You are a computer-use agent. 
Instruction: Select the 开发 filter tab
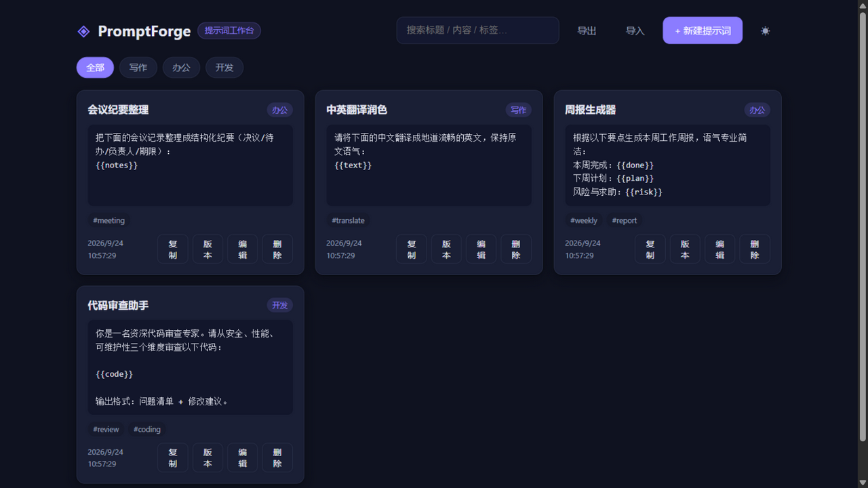224,67
